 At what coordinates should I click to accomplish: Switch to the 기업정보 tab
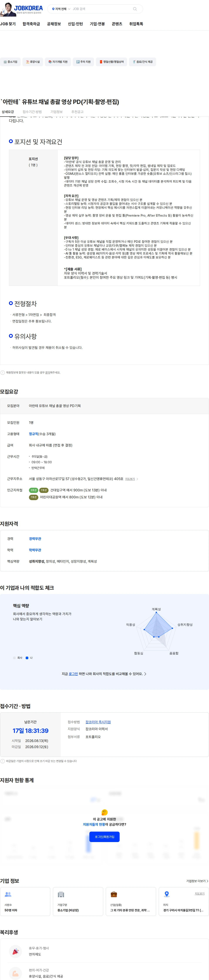56,112
